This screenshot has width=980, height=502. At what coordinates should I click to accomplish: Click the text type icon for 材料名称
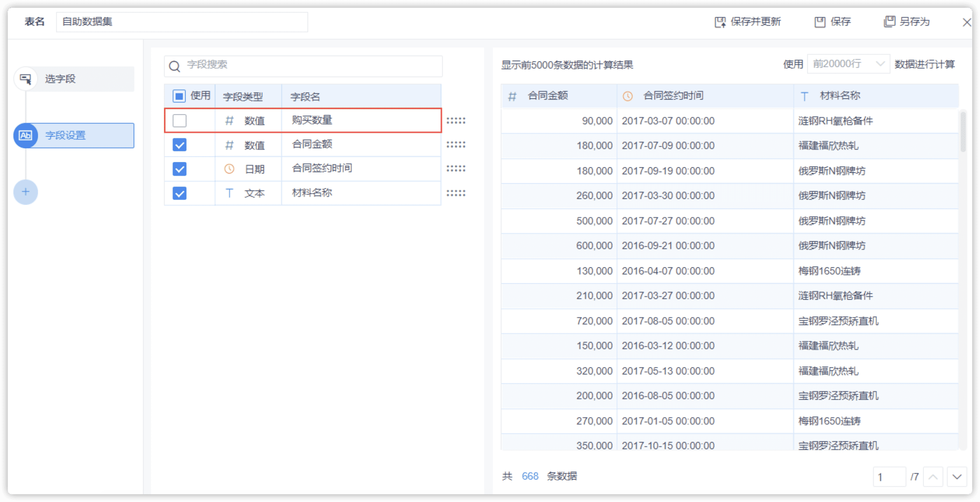229,193
